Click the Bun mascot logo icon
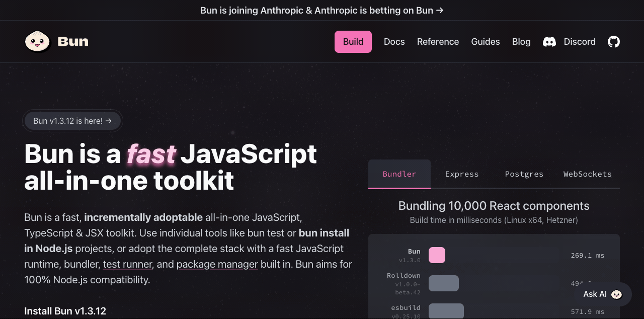The image size is (644, 319). point(38,41)
